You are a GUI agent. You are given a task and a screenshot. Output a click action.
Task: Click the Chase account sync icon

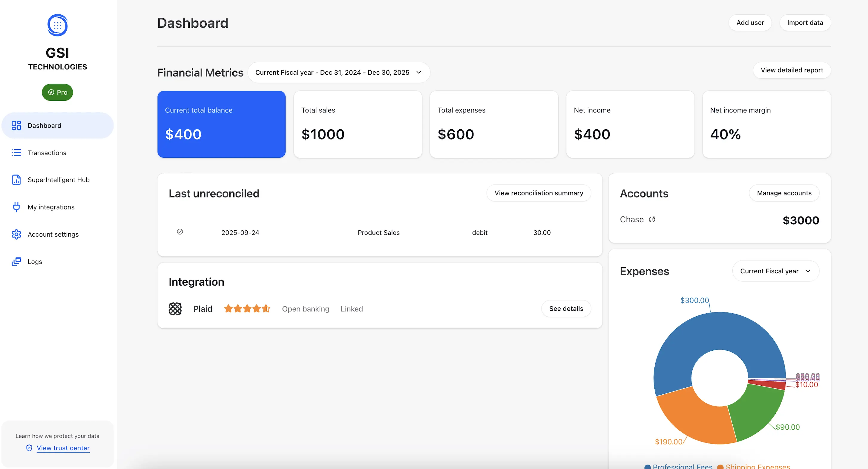(652, 220)
